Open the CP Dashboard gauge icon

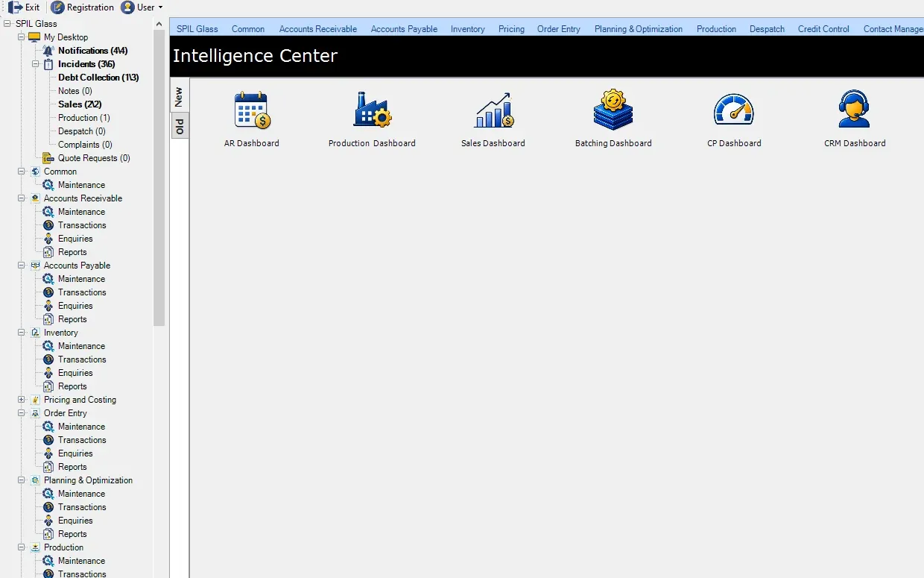(734, 110)
